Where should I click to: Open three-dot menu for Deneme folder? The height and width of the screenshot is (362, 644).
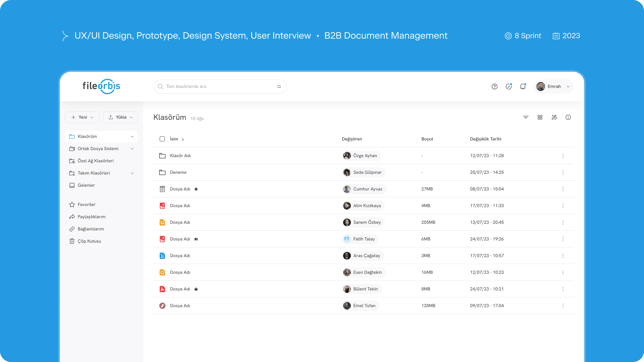coord(563,172)
